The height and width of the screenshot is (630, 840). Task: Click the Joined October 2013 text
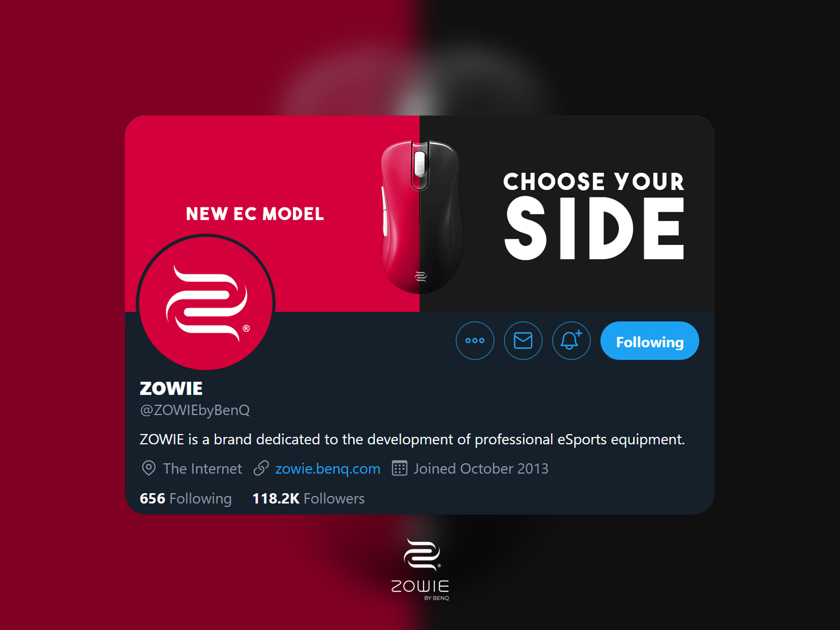point(481,468)
